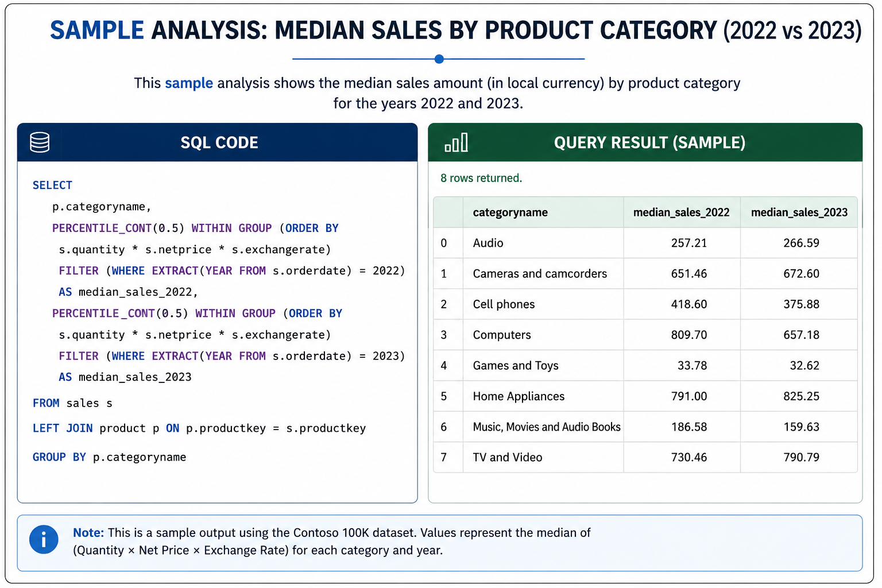Click the value 257.21 for Audio
Screen dimensions: 882x588
point(689,243)
